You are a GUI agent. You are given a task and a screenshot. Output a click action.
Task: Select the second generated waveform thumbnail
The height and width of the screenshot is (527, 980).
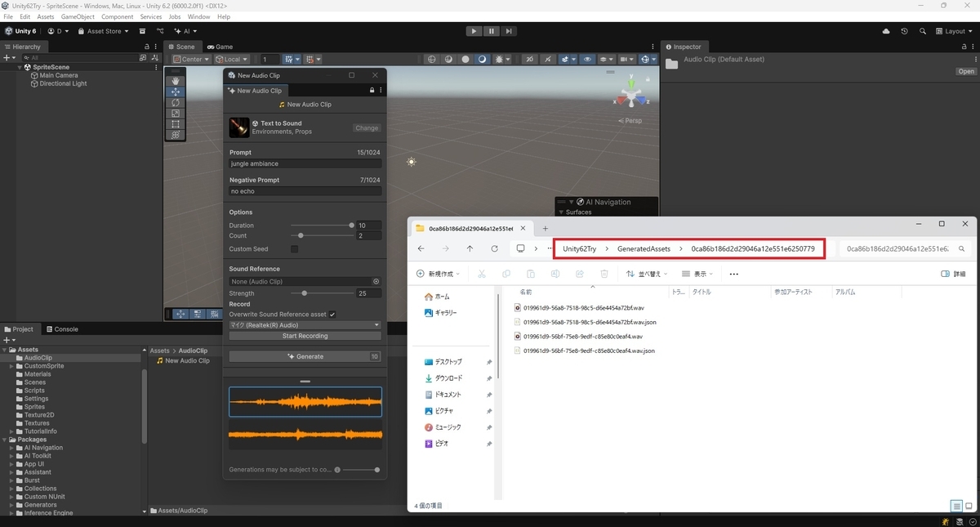pyautogui.click(x=305, y=434)
